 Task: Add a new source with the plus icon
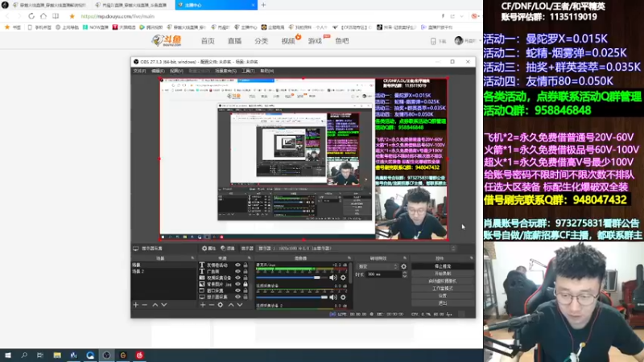coord(203,305)
